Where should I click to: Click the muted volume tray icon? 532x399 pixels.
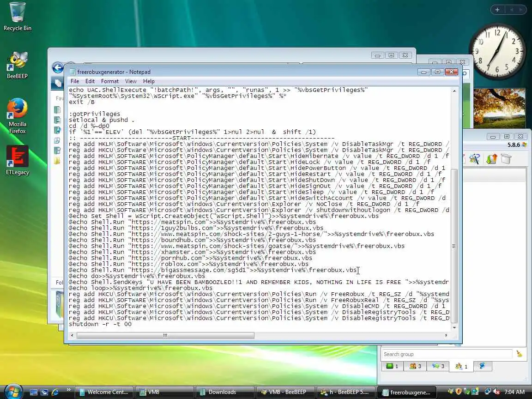tap(496, 392)
